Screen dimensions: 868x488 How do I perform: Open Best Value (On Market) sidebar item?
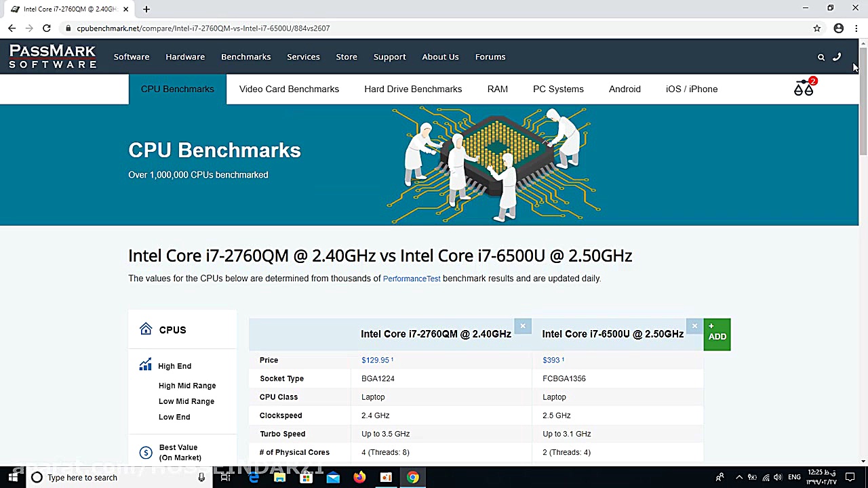coord(180,452)
